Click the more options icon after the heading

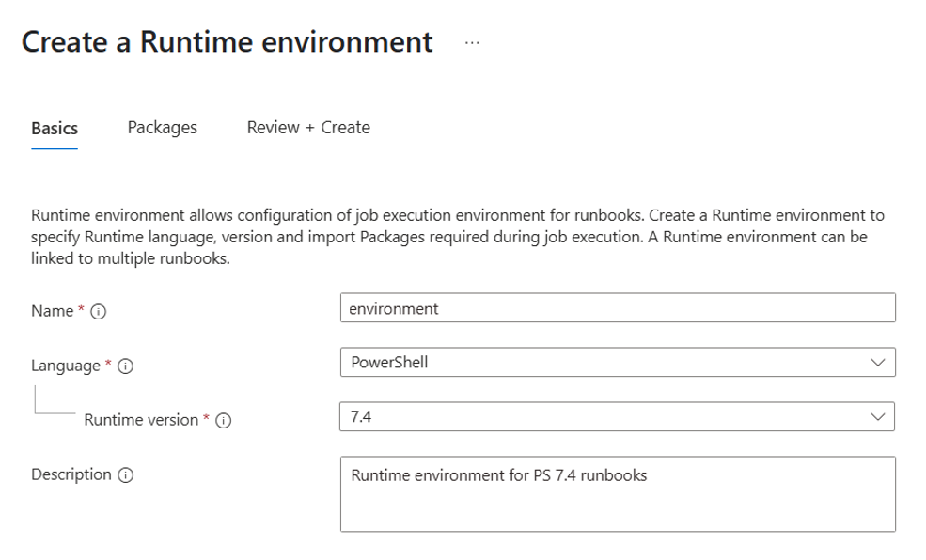coord(471,43)
